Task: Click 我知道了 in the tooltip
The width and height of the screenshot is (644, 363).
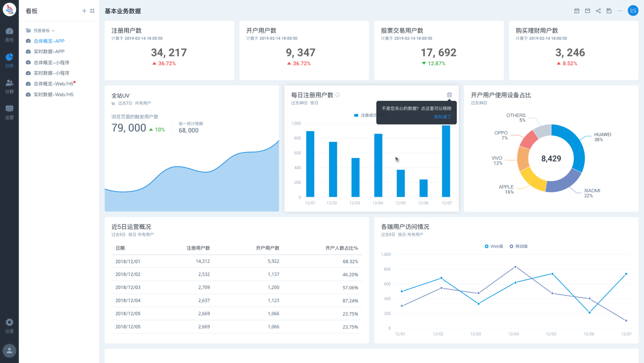Action: pos(442,117)
